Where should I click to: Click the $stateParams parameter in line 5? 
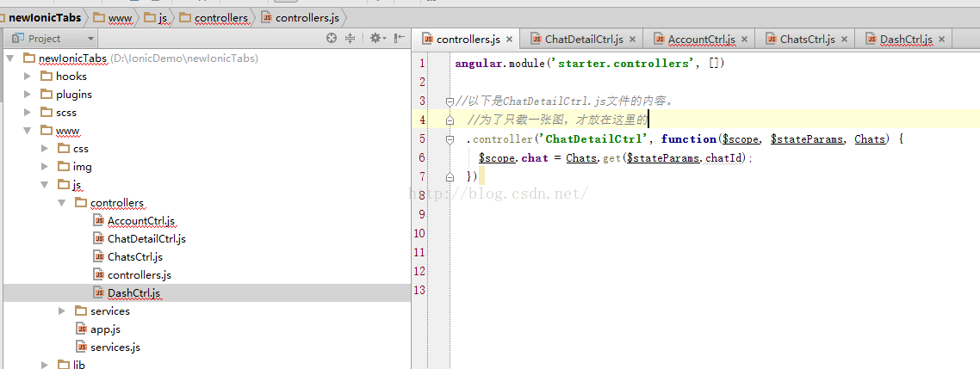(x=807, y=139)
